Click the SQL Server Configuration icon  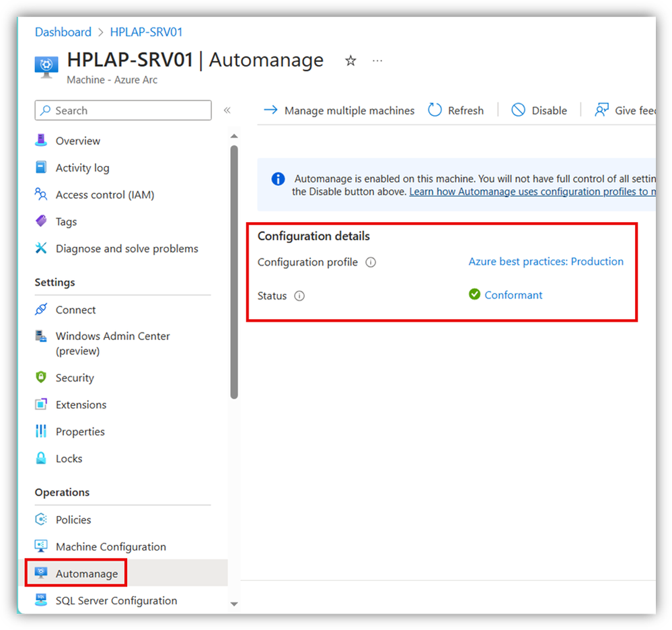[41, 600]
